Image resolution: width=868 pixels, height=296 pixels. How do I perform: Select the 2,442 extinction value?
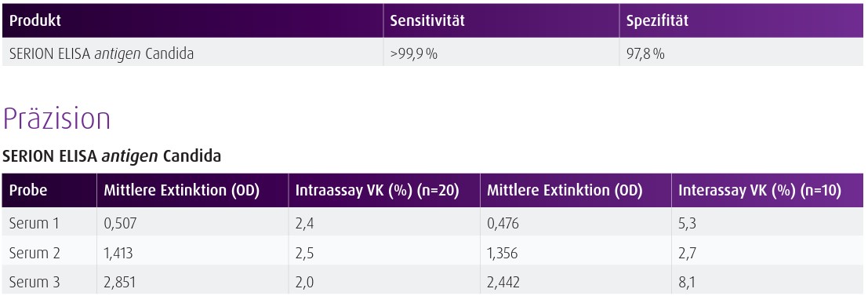click(x=503, y=283)
